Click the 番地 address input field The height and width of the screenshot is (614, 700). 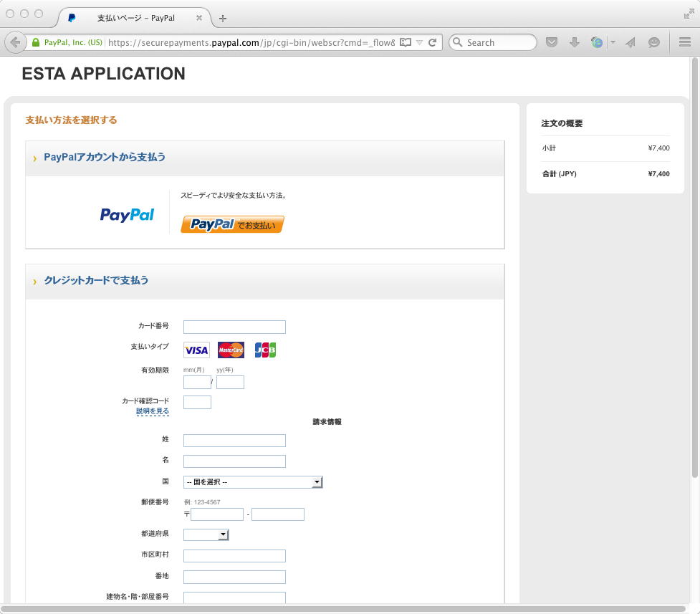point(234,577)
